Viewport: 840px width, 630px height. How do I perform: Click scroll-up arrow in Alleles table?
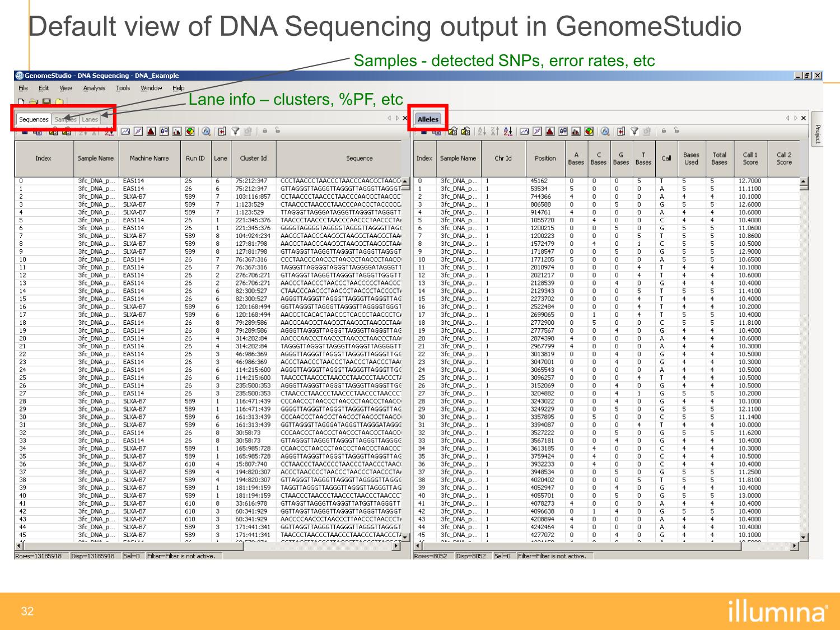[x=804, y=181]
